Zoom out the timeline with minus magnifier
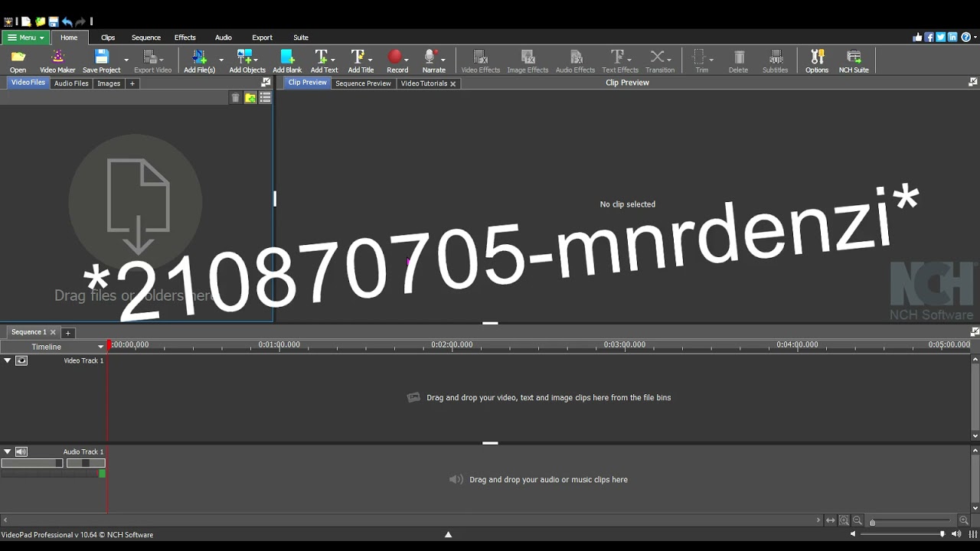This screenshot has width=980, height=551. pyautogui.click(x=857, y=520)
